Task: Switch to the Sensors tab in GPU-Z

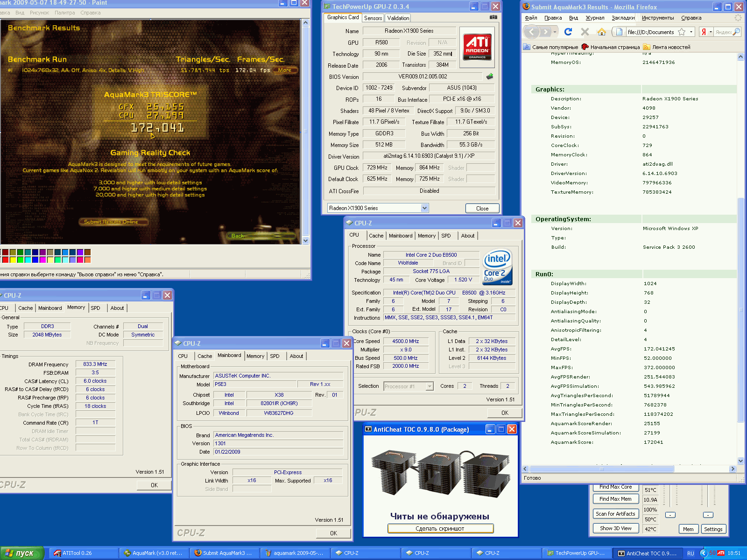Action: coord(373,18)
